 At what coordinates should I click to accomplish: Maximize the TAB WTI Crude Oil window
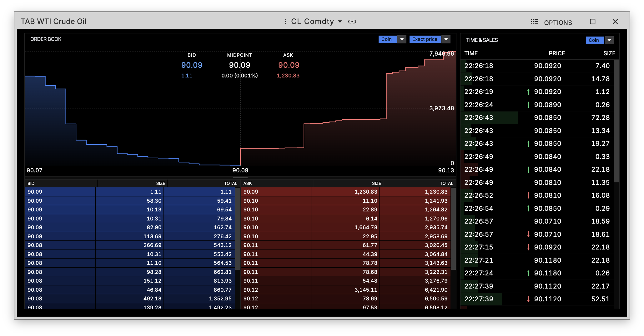tap(592, 22)
